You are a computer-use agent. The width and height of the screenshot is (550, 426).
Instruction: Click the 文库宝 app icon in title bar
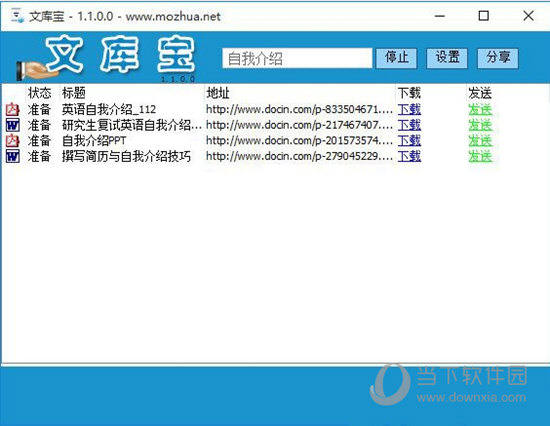click(x=18, y=16)
